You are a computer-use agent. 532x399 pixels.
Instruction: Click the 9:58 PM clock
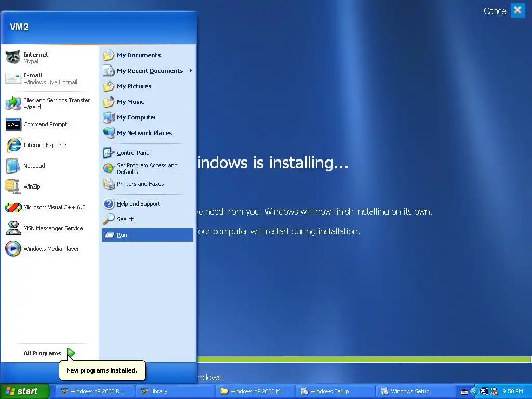512,391
